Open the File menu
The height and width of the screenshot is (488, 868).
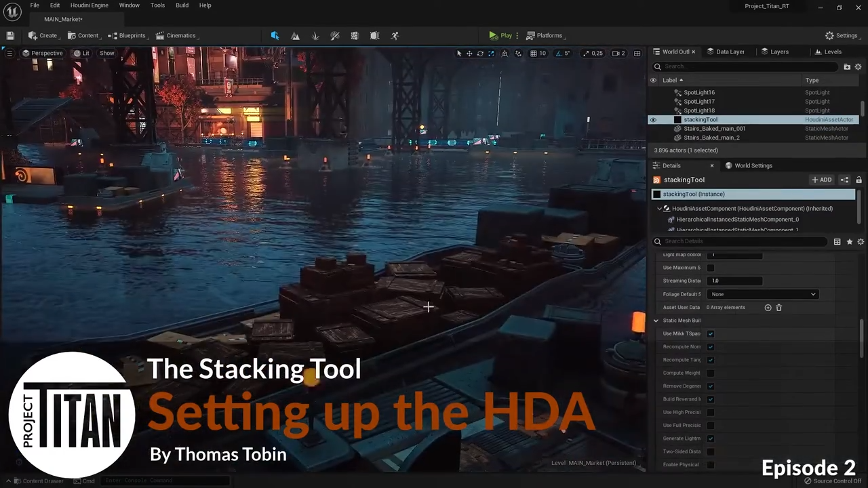pos(35,5)
